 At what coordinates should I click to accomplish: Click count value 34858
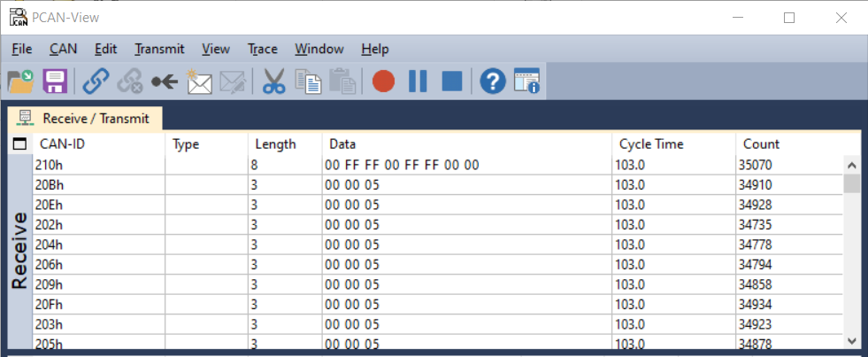pyautogui.click(x=755, y=284)
